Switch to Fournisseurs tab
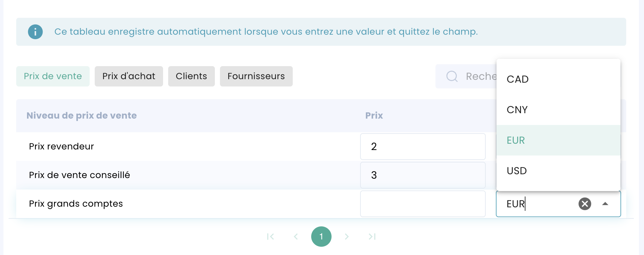The width and height of the screenshot is (644, 255). 256,76
